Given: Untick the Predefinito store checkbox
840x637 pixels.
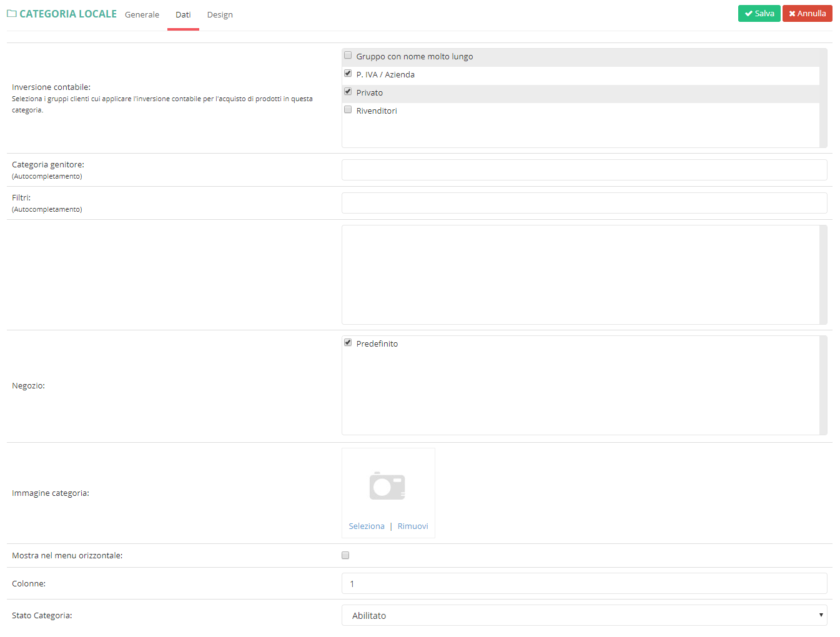Looking at the screenshot, I should pyautogui.click(x=348, y=342).
